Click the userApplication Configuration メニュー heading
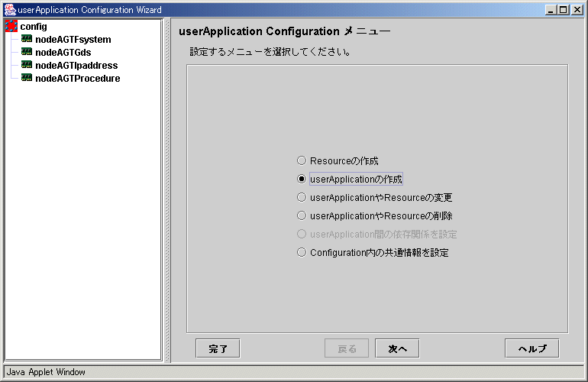588x382 pixels. point(285,31)
